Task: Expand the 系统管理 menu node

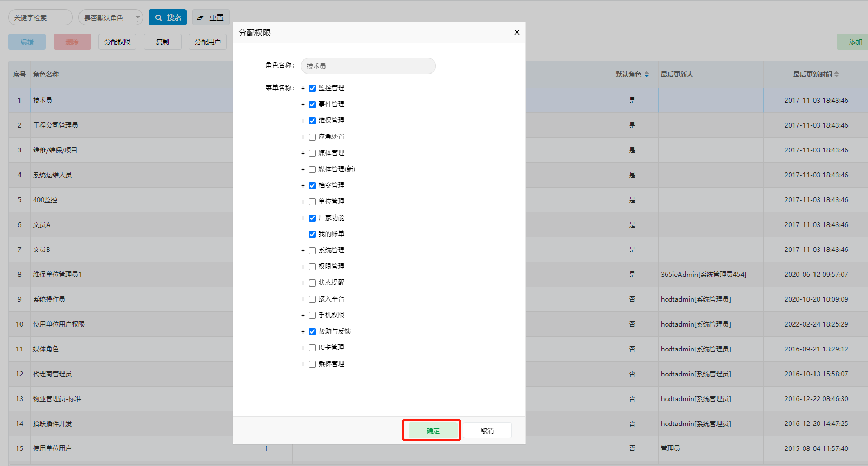Action: pos(303,250)
